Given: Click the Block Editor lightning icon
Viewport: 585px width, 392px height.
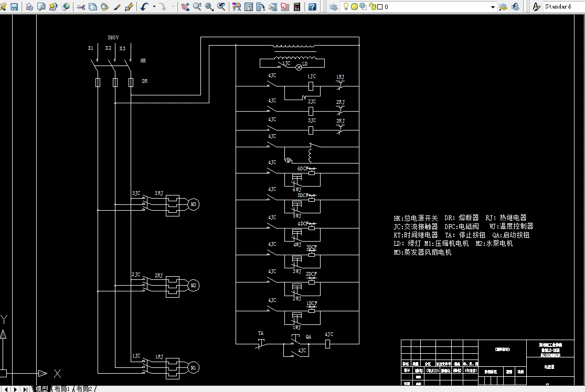Looking at the screenshot, I should pos(129,7).
